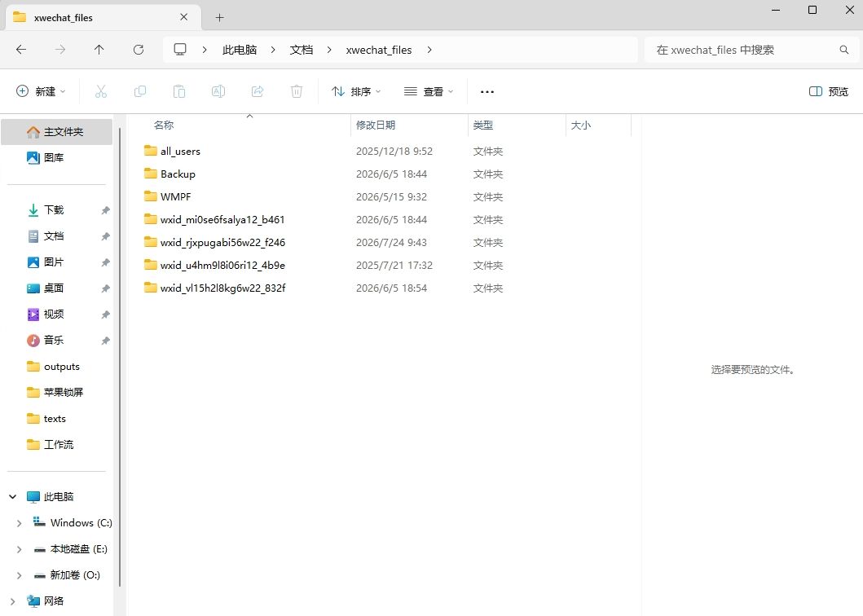Go up one folder level
The image size is (863, 616).
(x=99, y=50)
